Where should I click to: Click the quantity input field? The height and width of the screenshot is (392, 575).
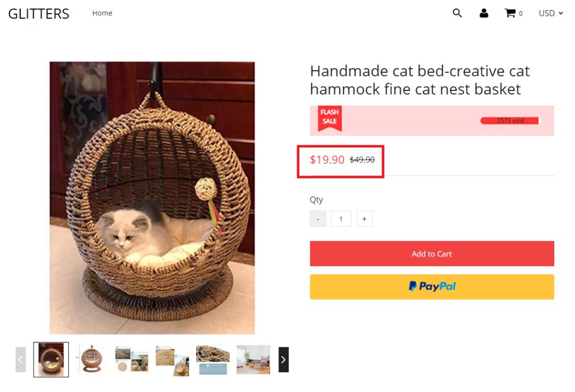coord(341,219)
